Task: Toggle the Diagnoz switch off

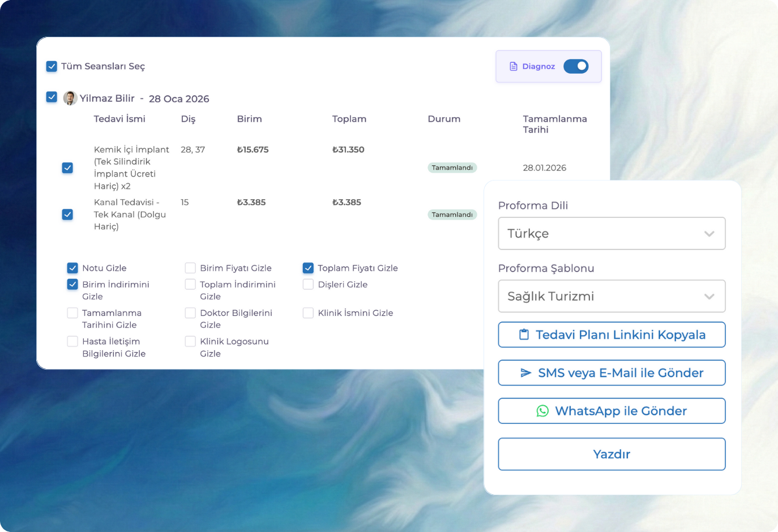Action: 576,66
